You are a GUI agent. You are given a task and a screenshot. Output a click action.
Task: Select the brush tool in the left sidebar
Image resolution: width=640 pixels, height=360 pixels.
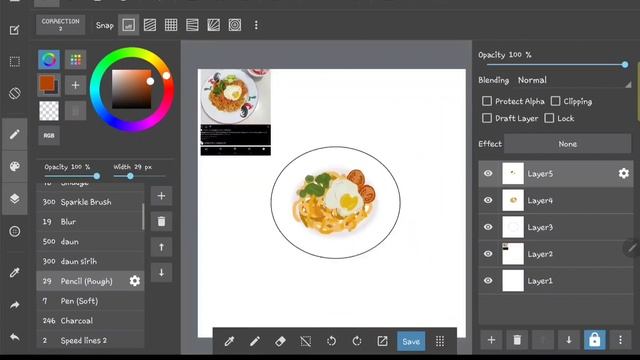pyautogui.click(x=15, y=134)
